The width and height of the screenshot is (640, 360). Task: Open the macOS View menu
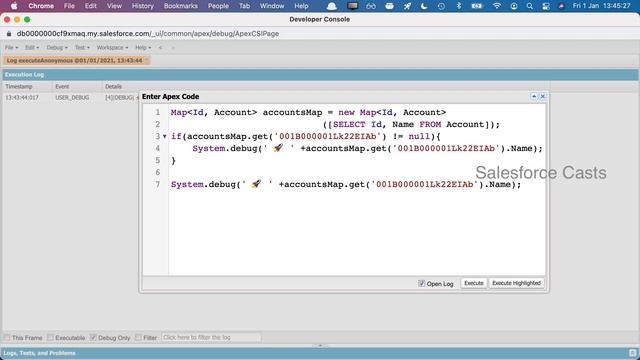[x=114, y=6]
